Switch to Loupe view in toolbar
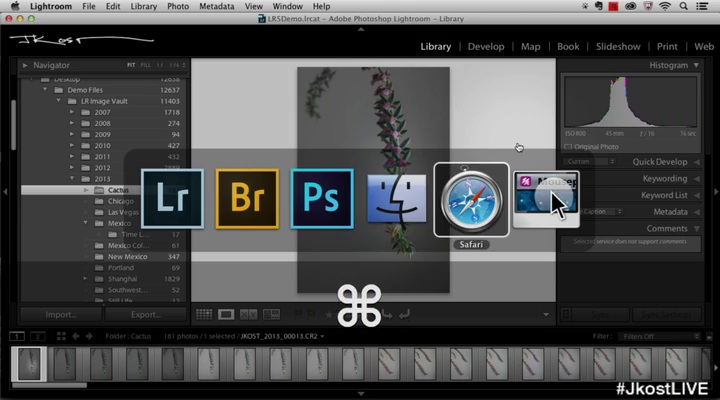Image resolution: width=720 pixels, height=400 pixels. [226, 315]
